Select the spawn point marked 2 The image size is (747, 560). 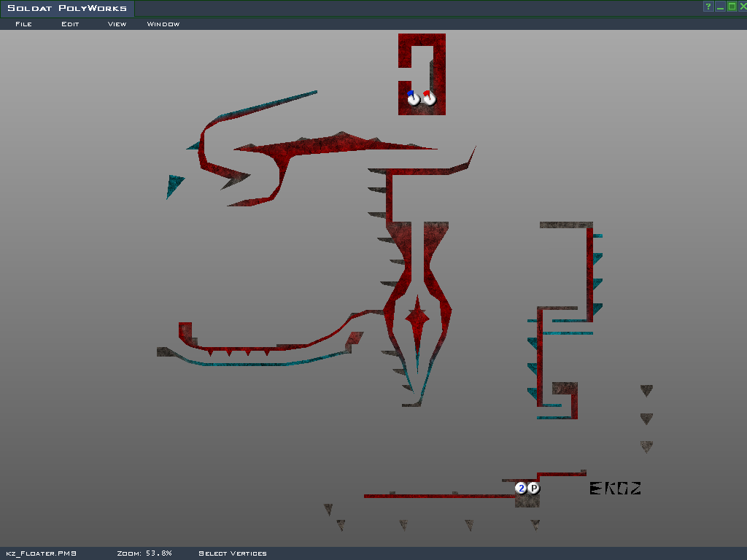(x=521, y=488)
